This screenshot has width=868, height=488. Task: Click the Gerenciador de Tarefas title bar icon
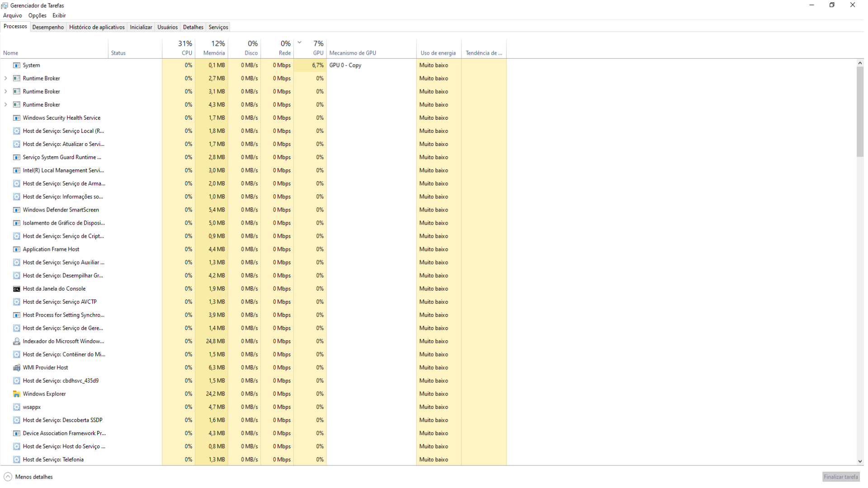point(5,5)
